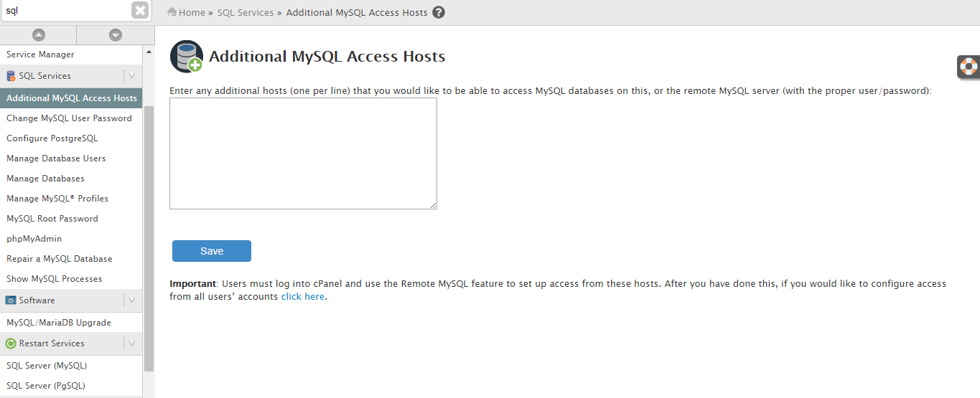This screenshot has width=980, height=398.
Task: Select Manage Databases in sidebar
Action: coord(45,179)
